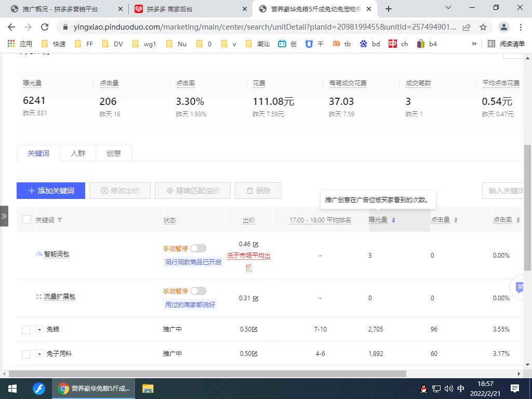Toggle the 智能词包 pause switch
This screenshot has width=532, height=399.
[198, 248]
